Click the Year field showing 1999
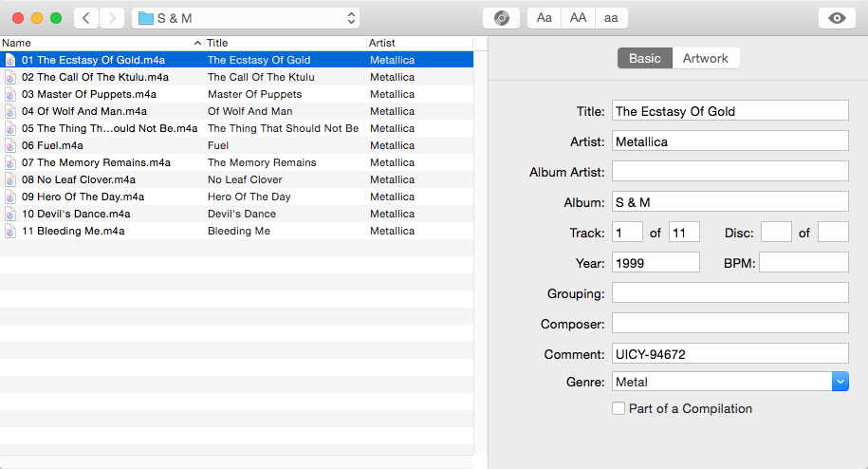This screenshot has width=868, height=469. click(656, 262)
